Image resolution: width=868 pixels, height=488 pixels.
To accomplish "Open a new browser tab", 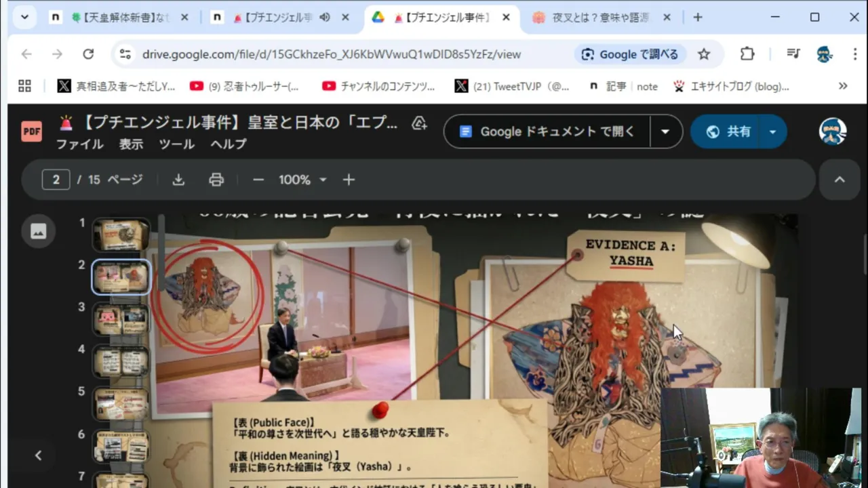I will 698,18.
